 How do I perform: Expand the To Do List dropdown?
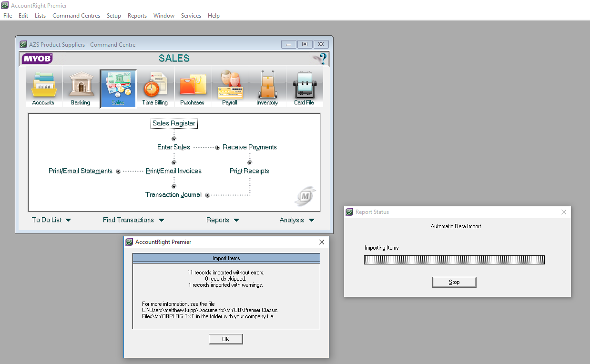pyautogui.click(x=51, y=220)
